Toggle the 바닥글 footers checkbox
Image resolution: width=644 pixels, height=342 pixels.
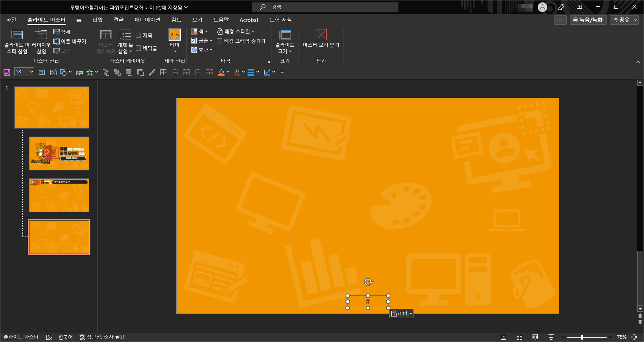[x=139, y=48]
